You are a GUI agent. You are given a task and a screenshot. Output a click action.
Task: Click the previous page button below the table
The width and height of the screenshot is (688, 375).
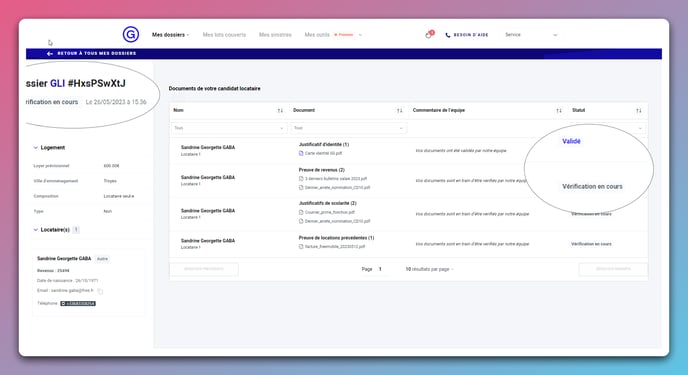point(204,269)
